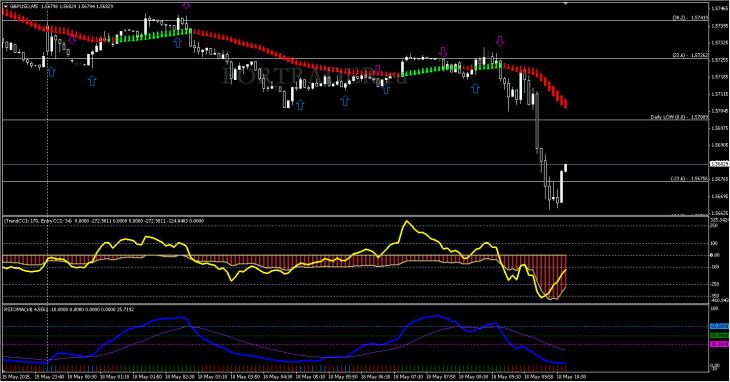Select the blue up arrow beside the dotted vertical line
Screen dimensions: 730x382
click(51, 72)
